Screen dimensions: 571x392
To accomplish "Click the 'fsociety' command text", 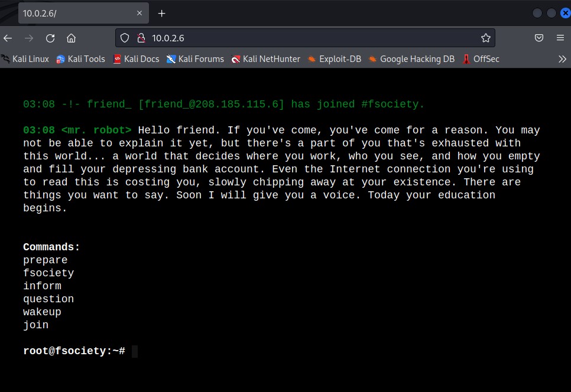I will (x=48, y=273).
